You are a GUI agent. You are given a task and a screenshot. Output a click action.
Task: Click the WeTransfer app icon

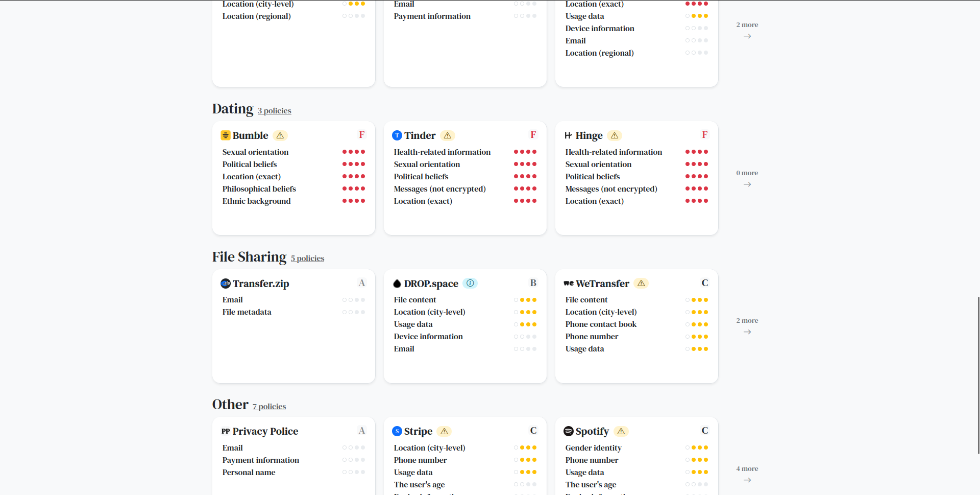(568, 283)
